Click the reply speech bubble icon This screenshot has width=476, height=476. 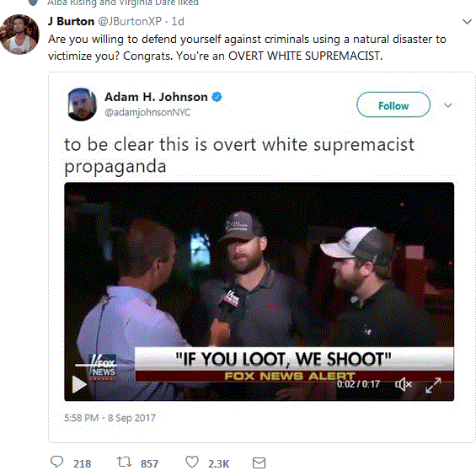[56, 462]
